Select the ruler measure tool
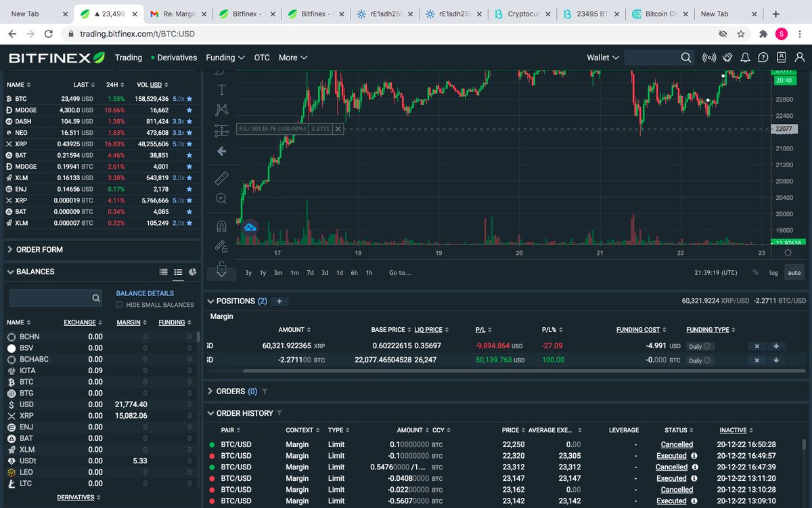 [221, 178]
